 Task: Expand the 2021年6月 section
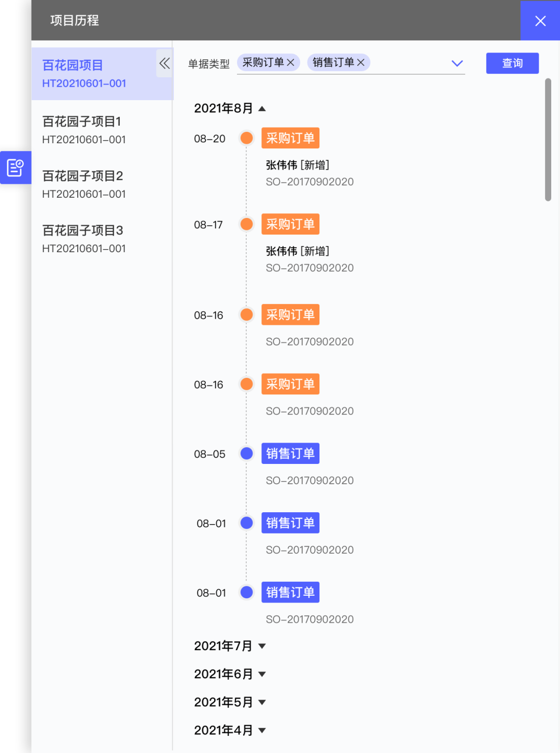(262, 674)
